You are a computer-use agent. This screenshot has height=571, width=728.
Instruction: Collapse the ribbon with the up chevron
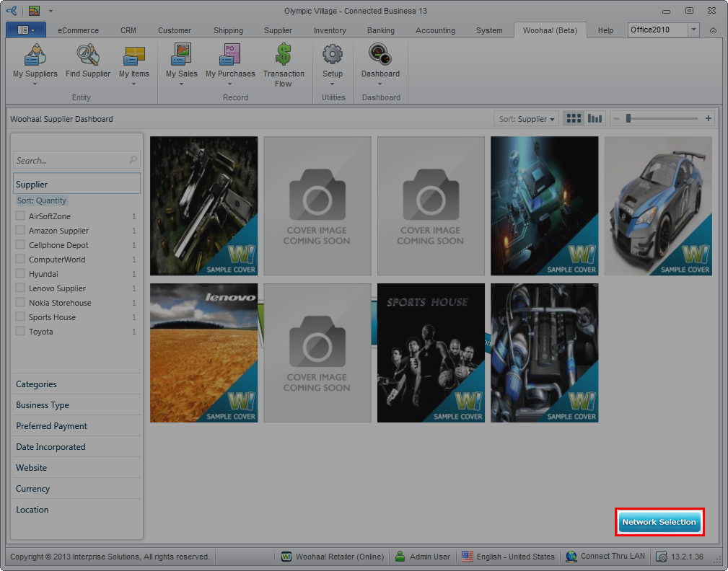713,30
